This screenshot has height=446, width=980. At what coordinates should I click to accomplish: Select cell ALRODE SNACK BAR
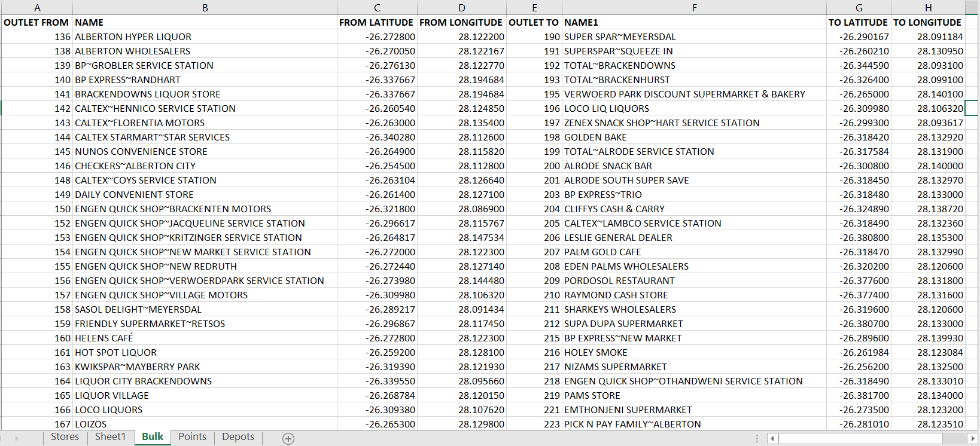point(694,166)
